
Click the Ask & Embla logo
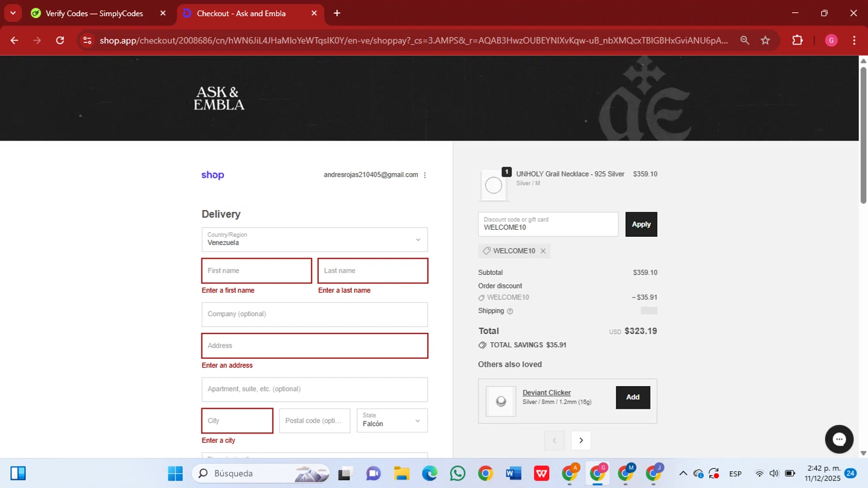pos(219,98)
